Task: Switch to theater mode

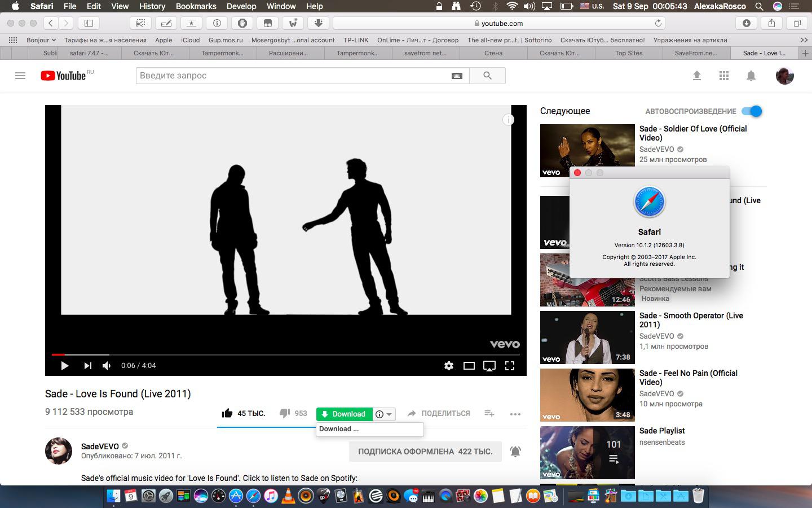Action: (469, 366)
